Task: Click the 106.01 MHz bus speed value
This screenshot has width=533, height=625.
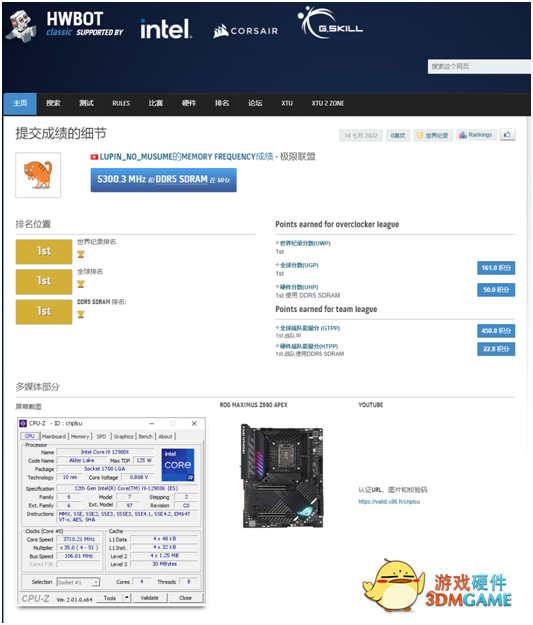Action: [79, 556]
